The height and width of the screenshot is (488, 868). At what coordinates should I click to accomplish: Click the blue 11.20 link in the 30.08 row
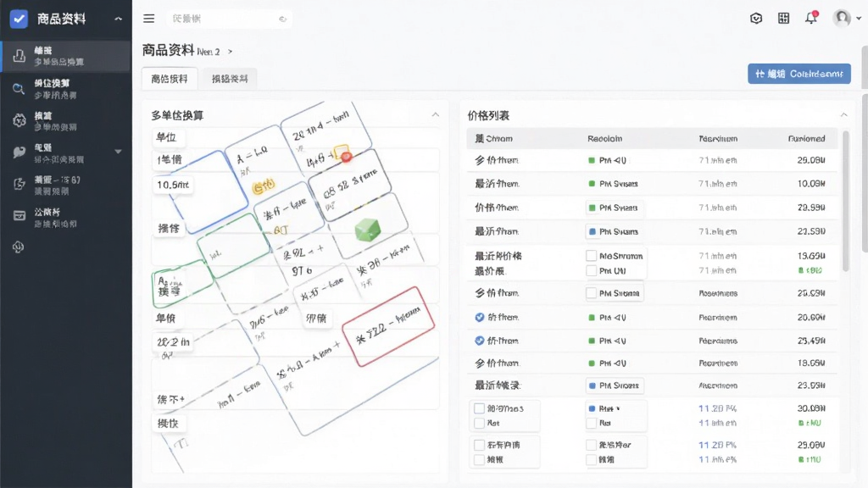[717, 408]
